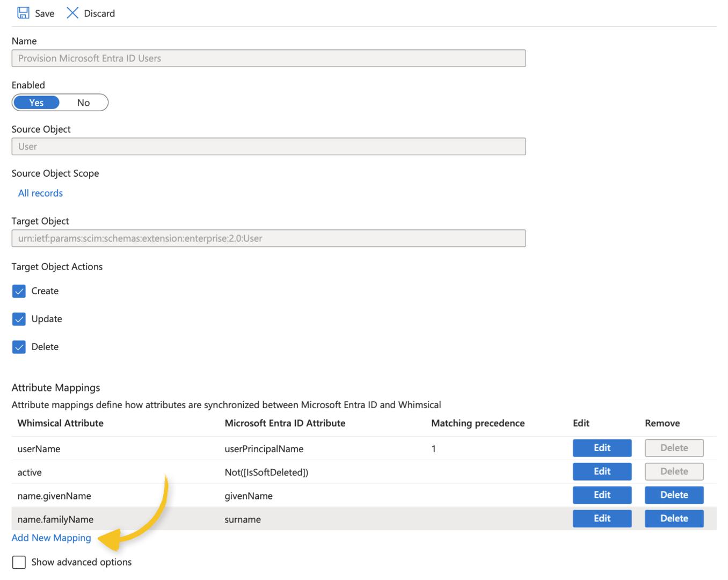Click Add New Mapping link
This screenshot has width=728, height=580.
tap(51, 538)
